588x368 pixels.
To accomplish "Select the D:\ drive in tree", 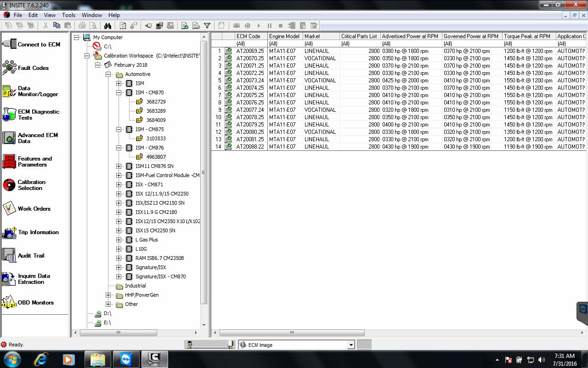I will point(107,313).
